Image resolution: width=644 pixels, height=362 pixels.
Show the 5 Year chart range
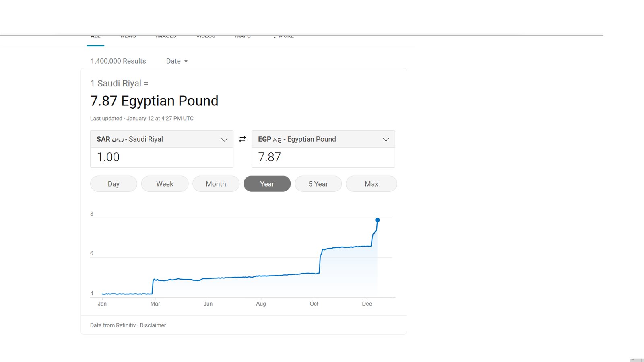(318, 184)
